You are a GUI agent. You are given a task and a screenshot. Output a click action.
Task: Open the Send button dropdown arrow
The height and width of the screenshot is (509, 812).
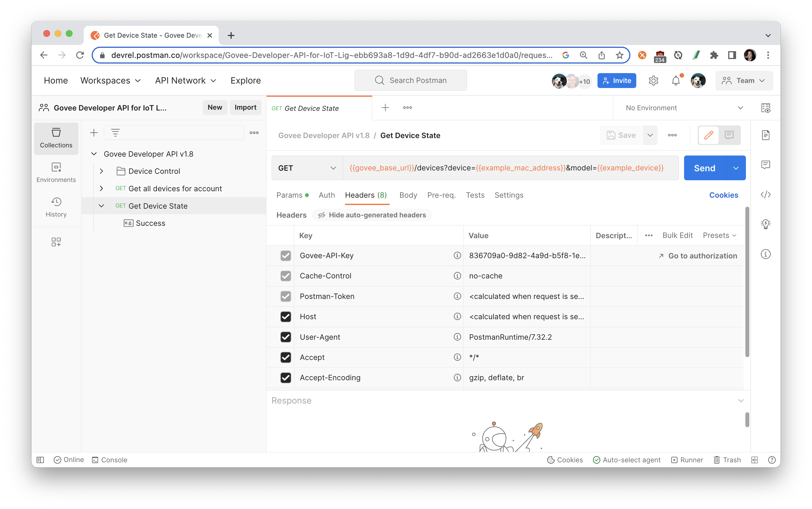736,168
